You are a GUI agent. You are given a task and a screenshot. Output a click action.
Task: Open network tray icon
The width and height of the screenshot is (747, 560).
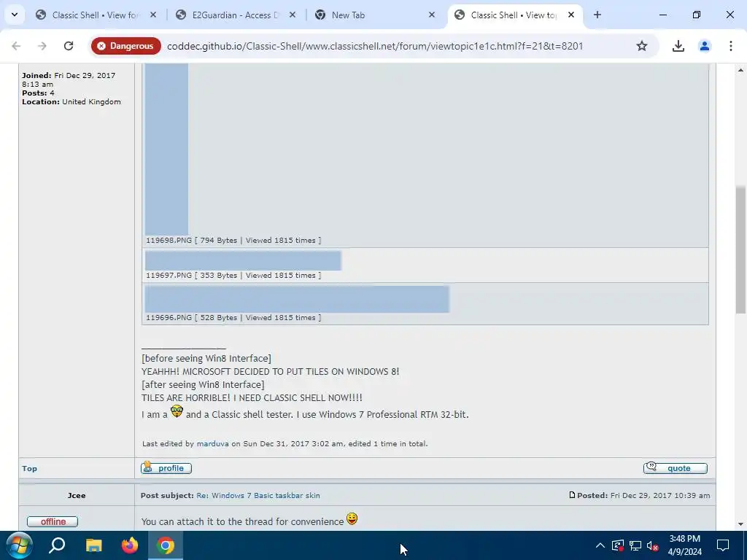pos(635,545)
